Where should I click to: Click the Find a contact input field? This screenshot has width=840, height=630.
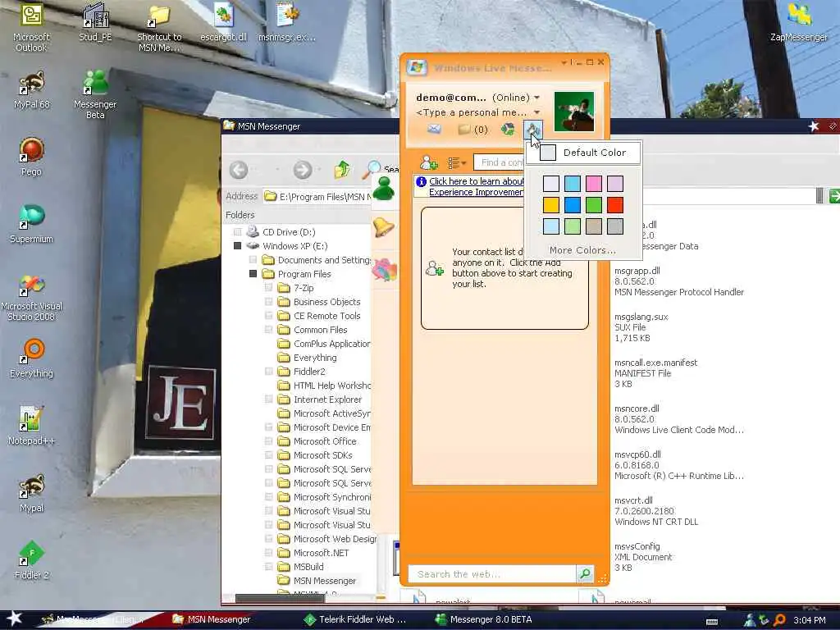pyautogui.click(x=499, y=162)
